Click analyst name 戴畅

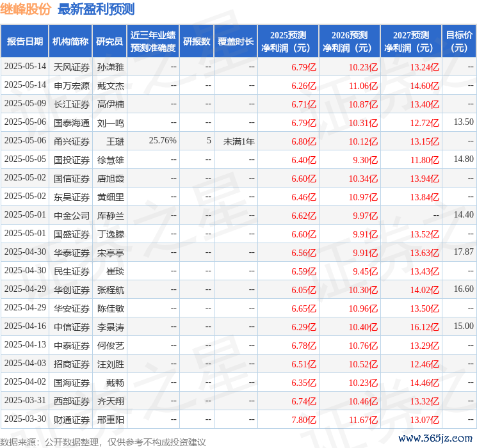click(x=115, y=383)
